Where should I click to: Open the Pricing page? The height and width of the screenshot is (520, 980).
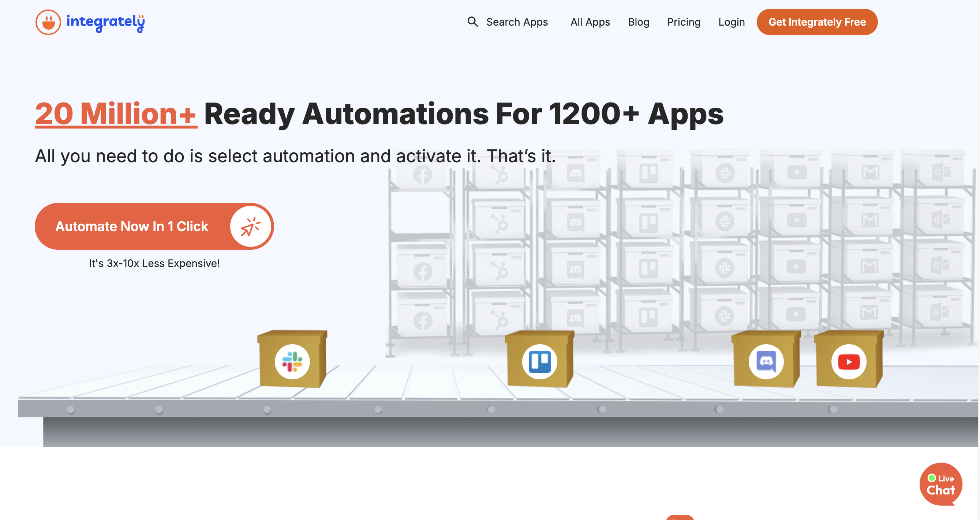pyautogui.click(x=684, y=22)
